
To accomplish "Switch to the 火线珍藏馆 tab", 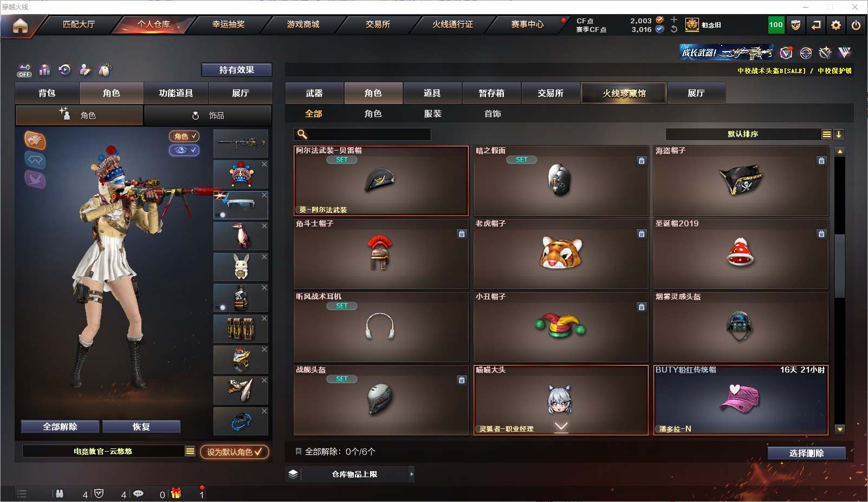I will click(624, 93).
